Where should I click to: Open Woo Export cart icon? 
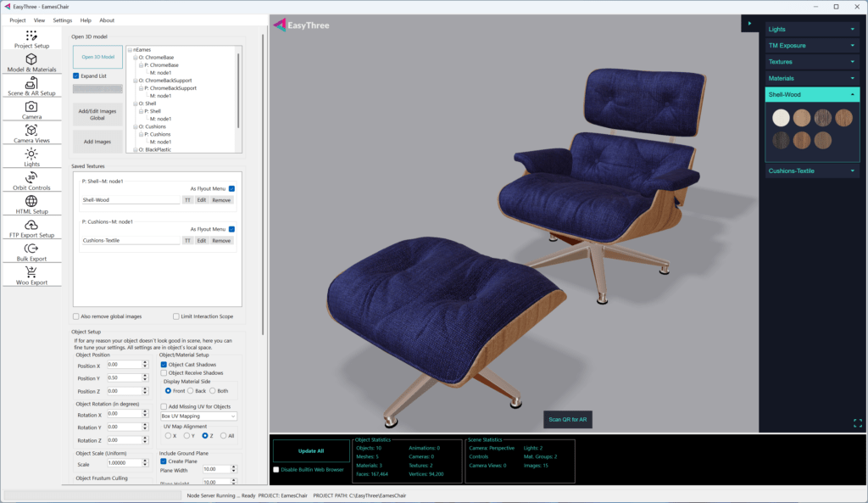(31, 276)
